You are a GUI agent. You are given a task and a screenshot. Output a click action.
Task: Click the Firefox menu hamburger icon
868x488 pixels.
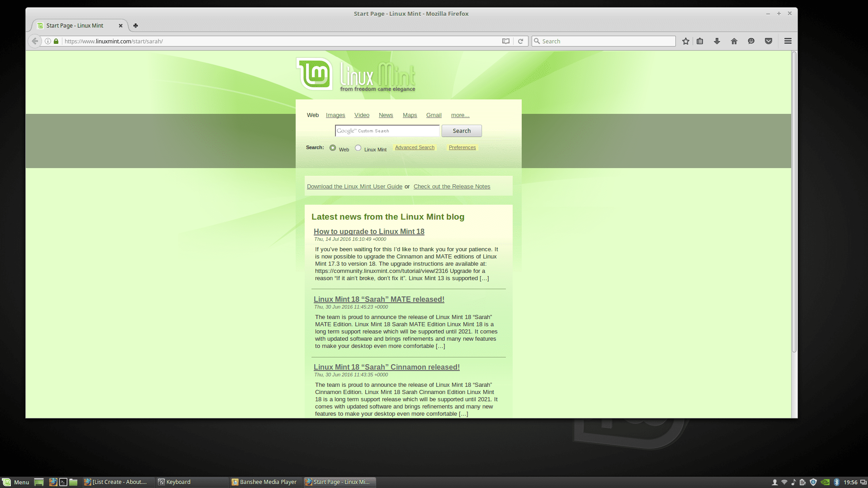click(788, 41)
